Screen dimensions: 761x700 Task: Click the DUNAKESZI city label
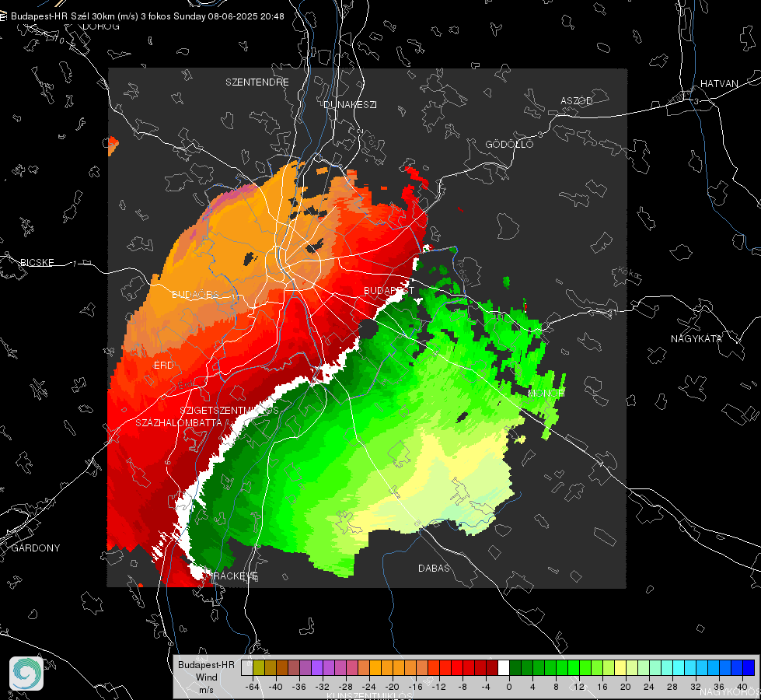point(350,105)
